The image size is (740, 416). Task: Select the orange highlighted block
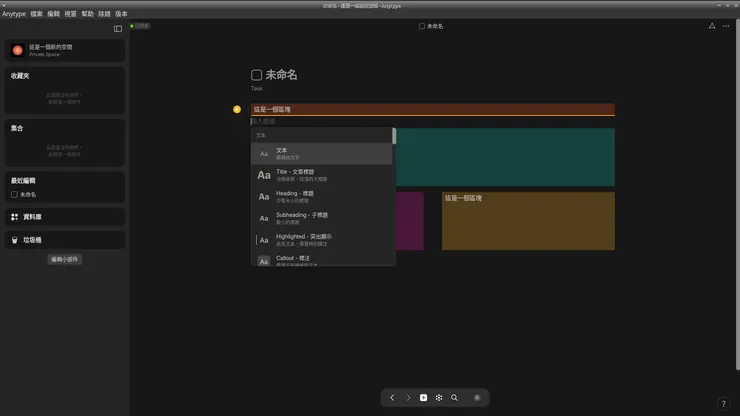click(433, 109)
